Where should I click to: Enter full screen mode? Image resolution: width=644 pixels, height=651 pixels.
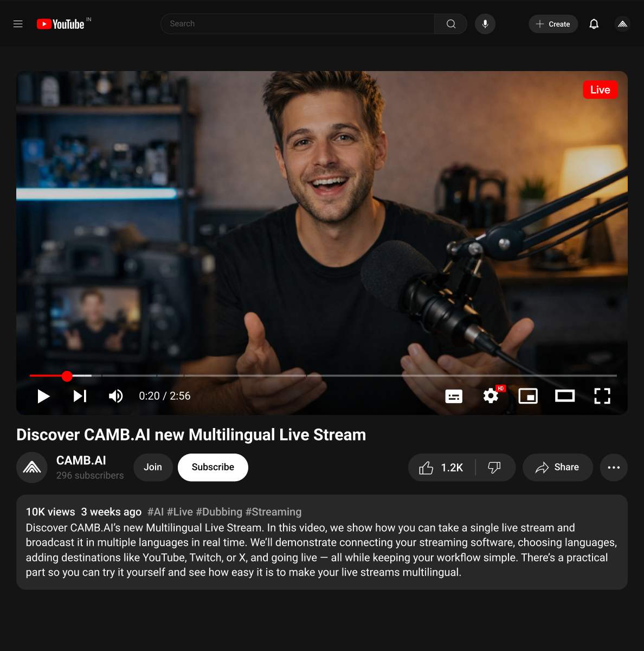602,396
